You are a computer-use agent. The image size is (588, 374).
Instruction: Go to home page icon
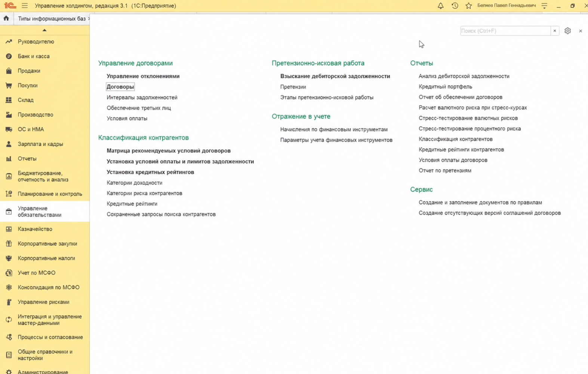coord(6,18)
